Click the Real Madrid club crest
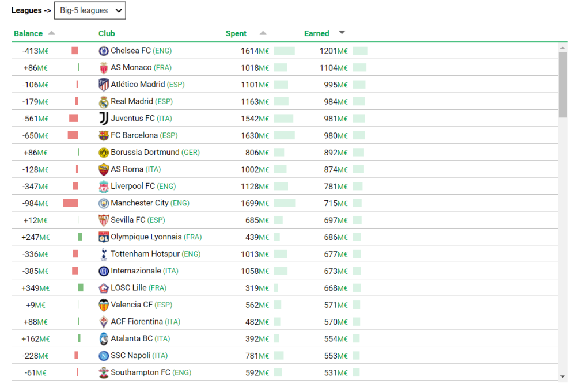This screenshot has height=392, width=576. [104, 102]
